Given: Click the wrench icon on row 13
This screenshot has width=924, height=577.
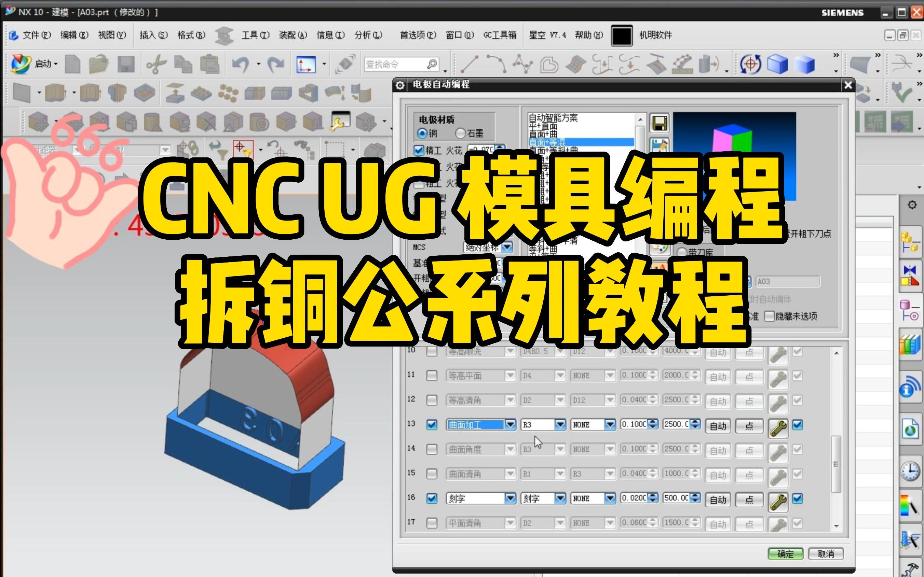Looking at the screenshot, I should click(x=778, y=428).
